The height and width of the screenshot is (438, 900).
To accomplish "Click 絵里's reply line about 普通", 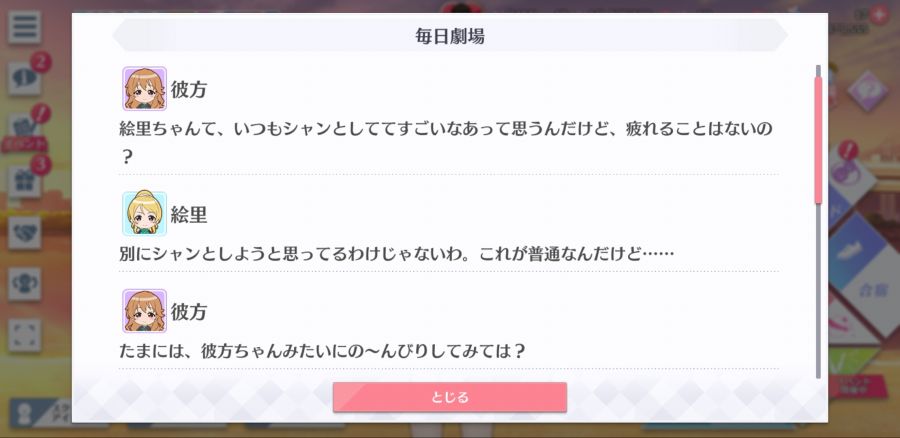I will pos(396,253).
